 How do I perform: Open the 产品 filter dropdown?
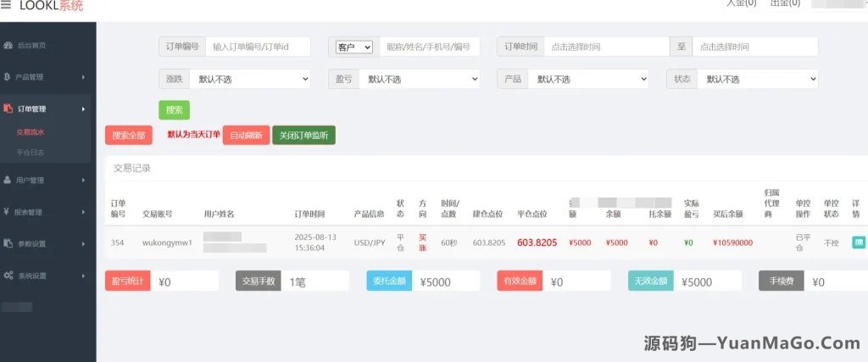pyautogui.click(x=588, y=79)
